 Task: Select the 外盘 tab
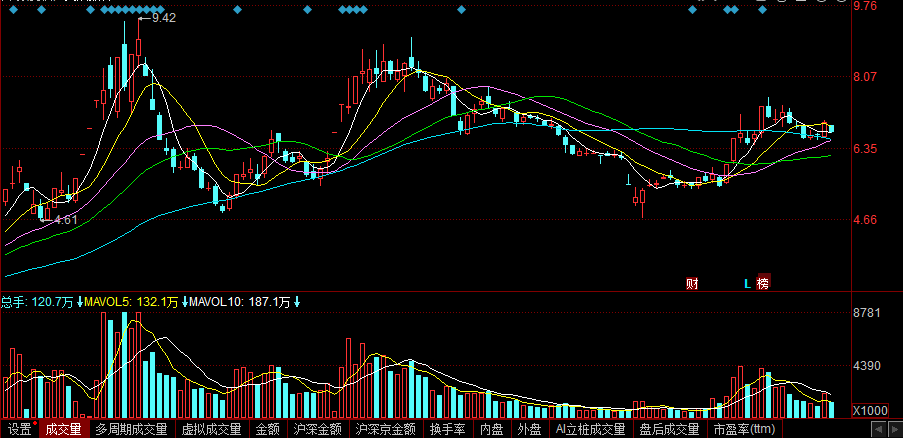tap(529, 429)
